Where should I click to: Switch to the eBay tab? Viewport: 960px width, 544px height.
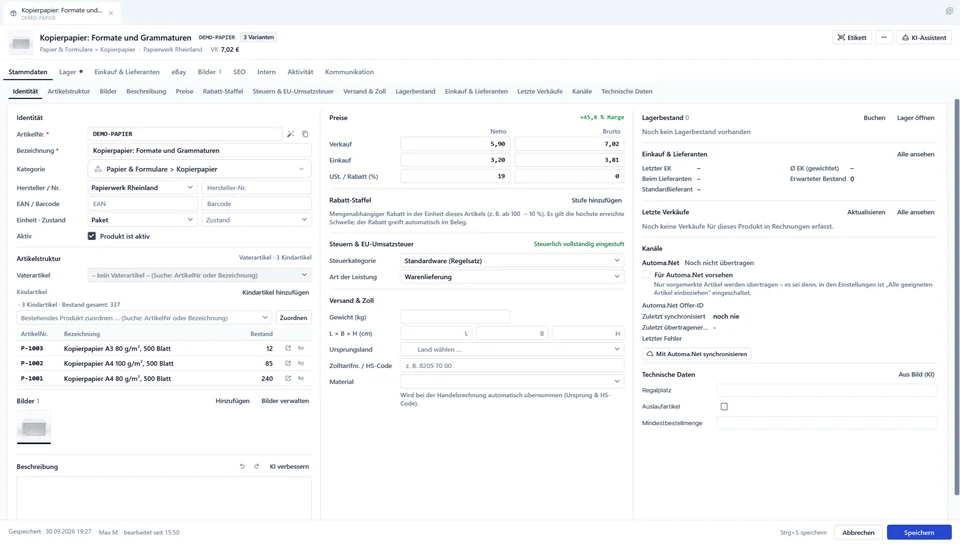pyautogui.click(x=179, y=72)
